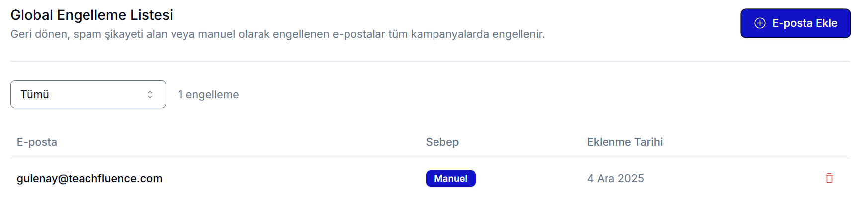This screenshot has height=220, width=868.
Task: Click the Eklenme Tarihi column header
Action: click(x=624, y=142)
